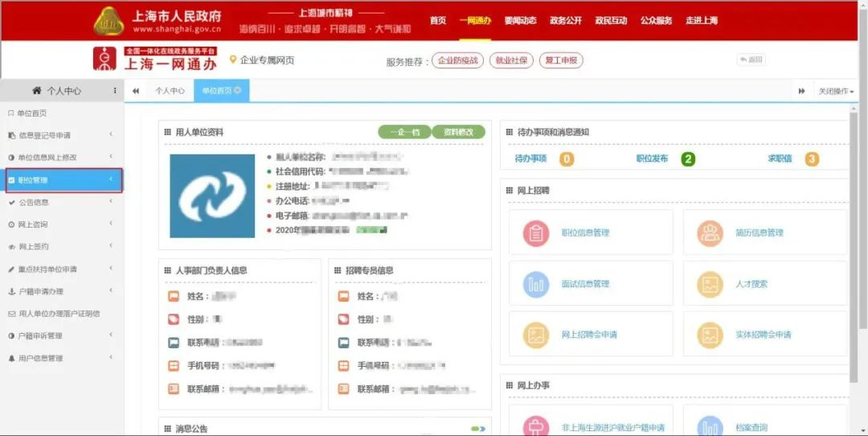Open the 职位发布 link
Image resolution: width=868 pixels, height=436 pixels.
pyautogui.click(x=652, y=159)
